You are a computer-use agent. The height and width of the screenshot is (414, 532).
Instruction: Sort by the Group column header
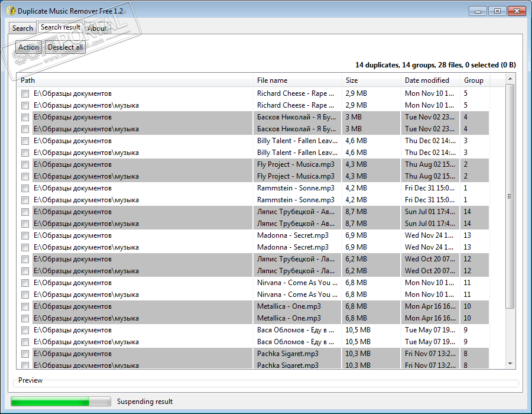click(475, 80)
